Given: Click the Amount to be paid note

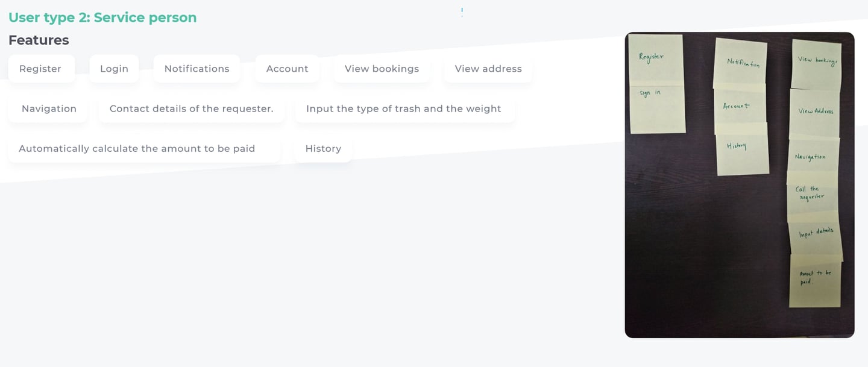Looking at the screenshot, I should [816, 280].
